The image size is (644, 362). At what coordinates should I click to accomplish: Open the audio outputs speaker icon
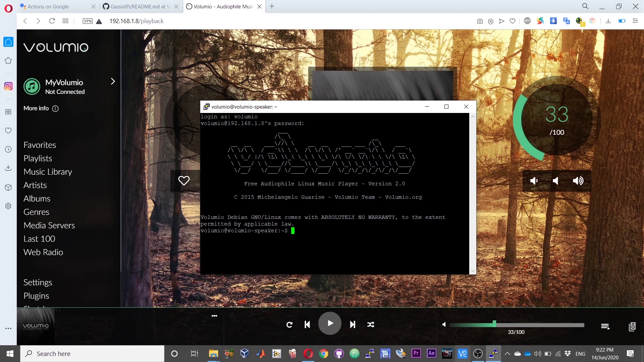tap(632, 326)
